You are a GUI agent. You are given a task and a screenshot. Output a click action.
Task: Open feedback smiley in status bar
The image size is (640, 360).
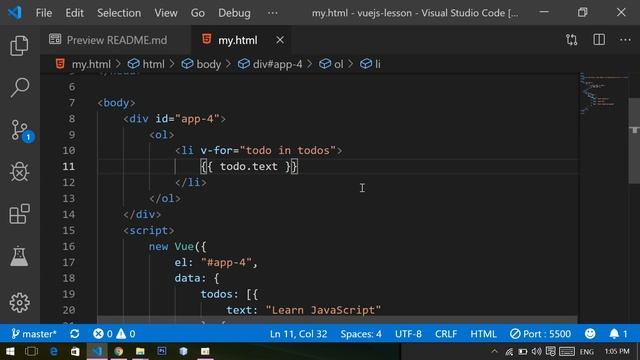tap(590, 334)
